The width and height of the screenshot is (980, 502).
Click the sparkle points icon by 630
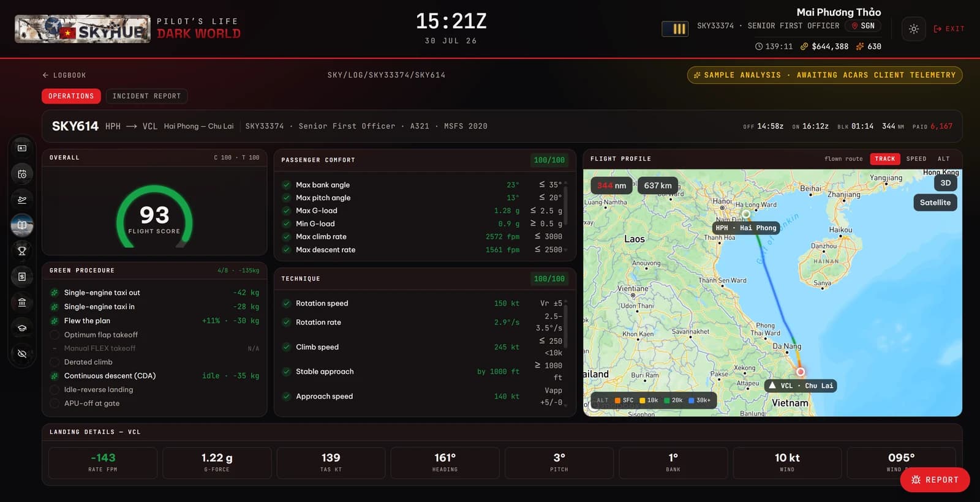point(860,47)
